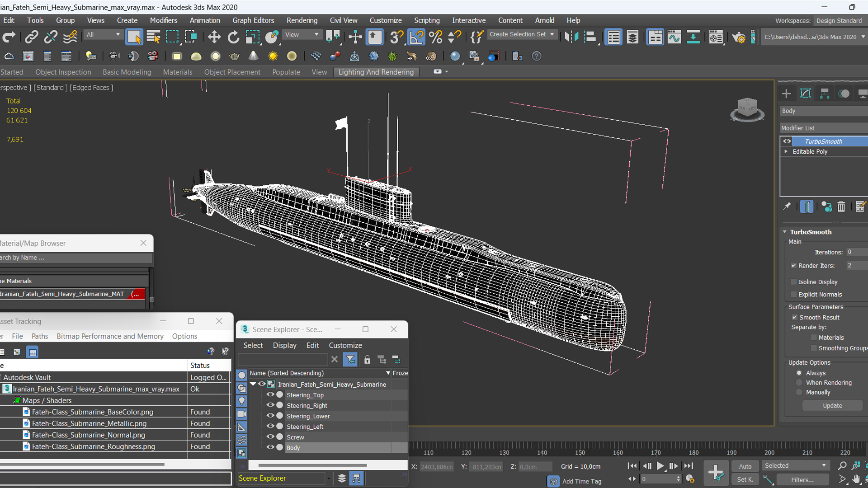868x488 pixels.
Task: Click the Iterations value field
Action: click(857, 252)
